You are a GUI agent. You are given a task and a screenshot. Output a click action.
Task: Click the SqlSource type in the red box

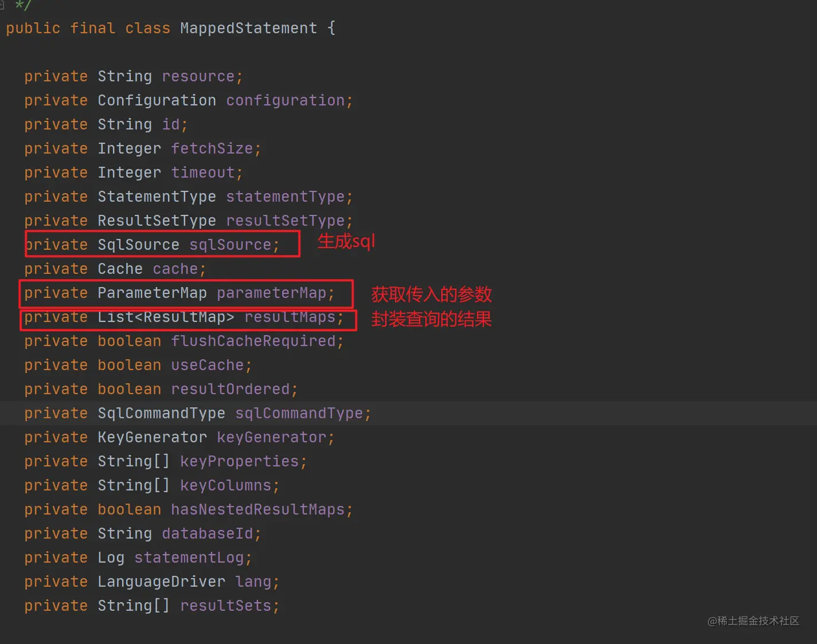[138, 245]
